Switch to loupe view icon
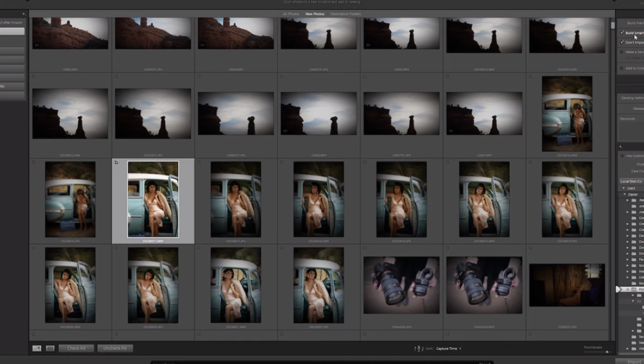Viewport: 644px width, 364px height. 50,348
